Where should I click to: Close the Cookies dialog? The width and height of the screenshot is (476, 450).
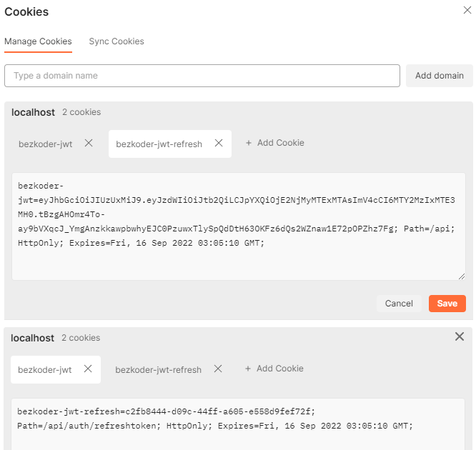(x=467, y=10)
